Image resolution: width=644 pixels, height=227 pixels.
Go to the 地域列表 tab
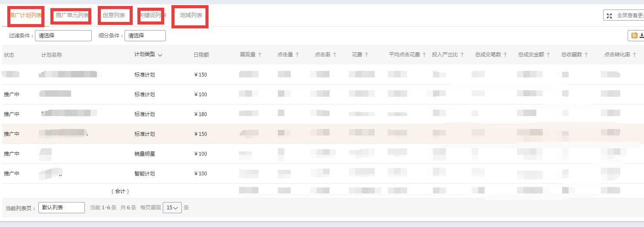pyautogui.click(x=191, y=15)
